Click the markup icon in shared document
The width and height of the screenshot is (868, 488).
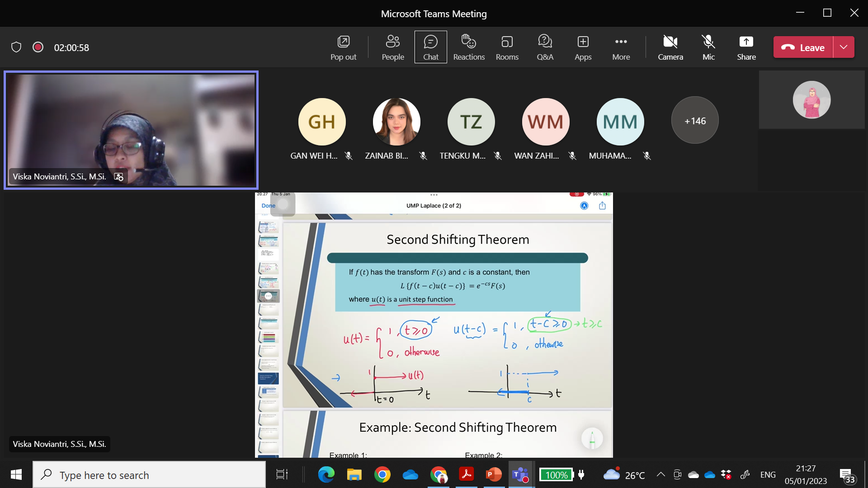(x=584, y=206)
